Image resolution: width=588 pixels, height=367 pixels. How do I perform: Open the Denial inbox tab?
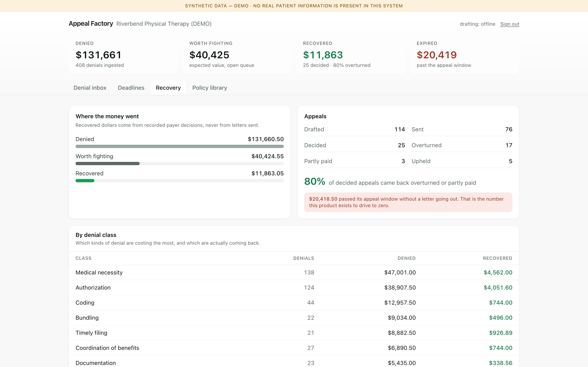tap(90, 88)
